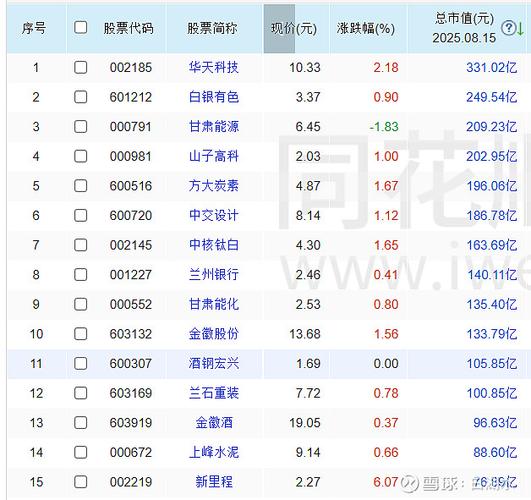Screen dimensions: 531x500
Task: Open the 甘肃能源 stock link
Action: pyautogui.click(x=214, y=127)
